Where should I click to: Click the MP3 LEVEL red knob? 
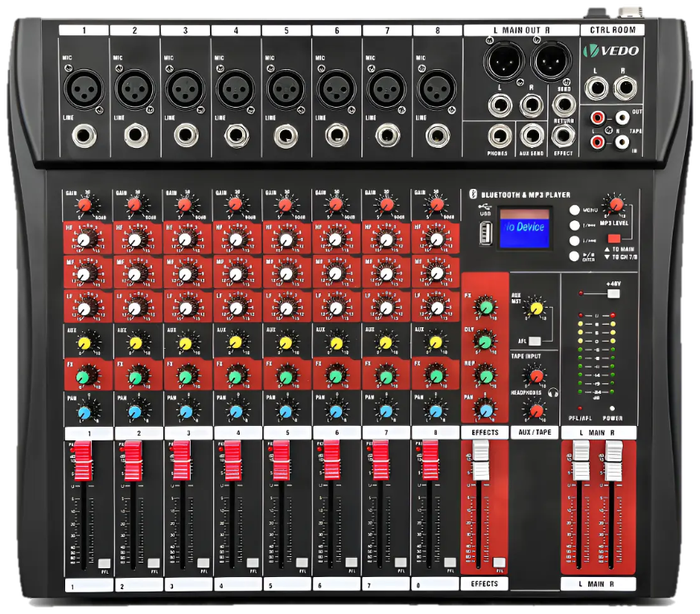click(616, 205)
